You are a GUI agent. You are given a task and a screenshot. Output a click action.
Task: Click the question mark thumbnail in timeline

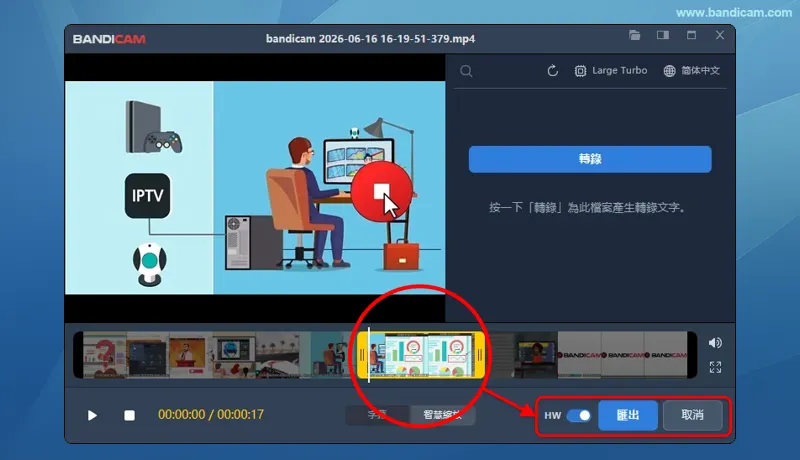click(105, 355)
